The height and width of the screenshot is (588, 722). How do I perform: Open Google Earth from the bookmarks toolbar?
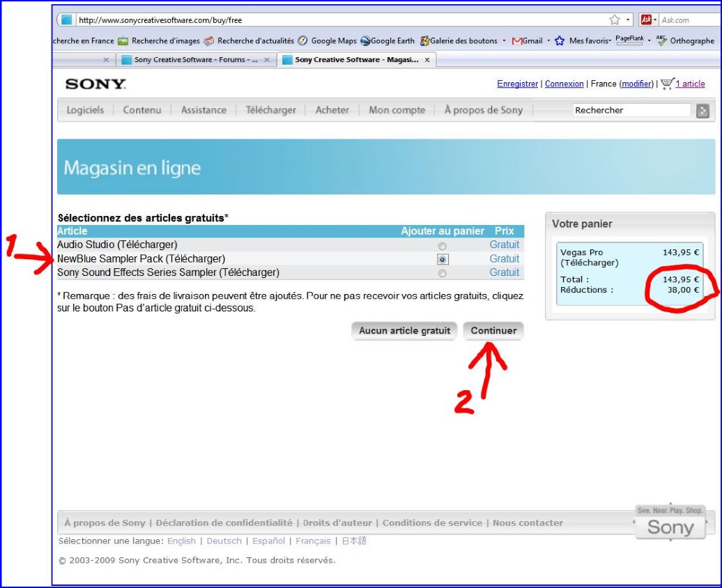coord(387,41)
